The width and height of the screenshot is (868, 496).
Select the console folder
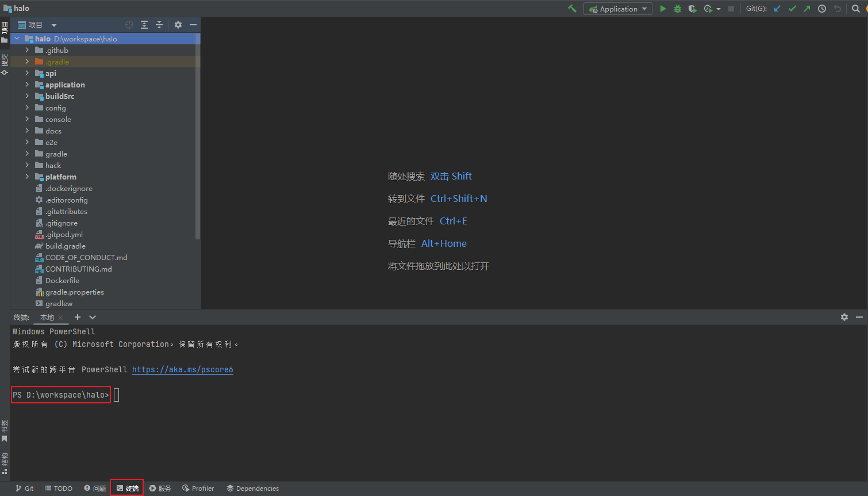point(58,119)
